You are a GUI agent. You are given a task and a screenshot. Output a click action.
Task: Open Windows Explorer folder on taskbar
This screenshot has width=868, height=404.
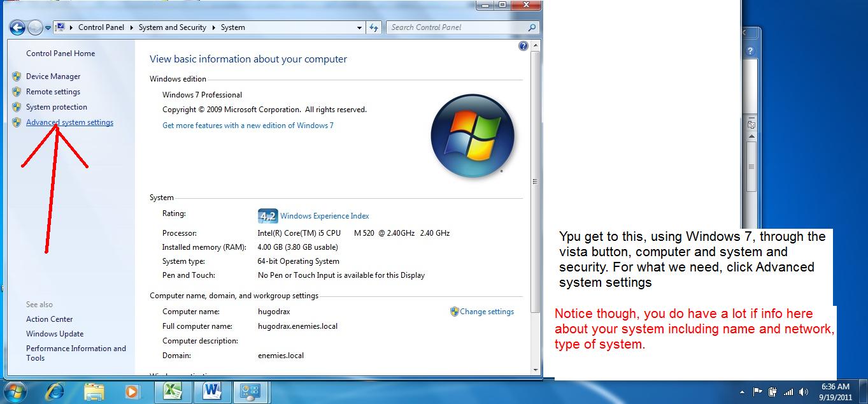[94, 392]
